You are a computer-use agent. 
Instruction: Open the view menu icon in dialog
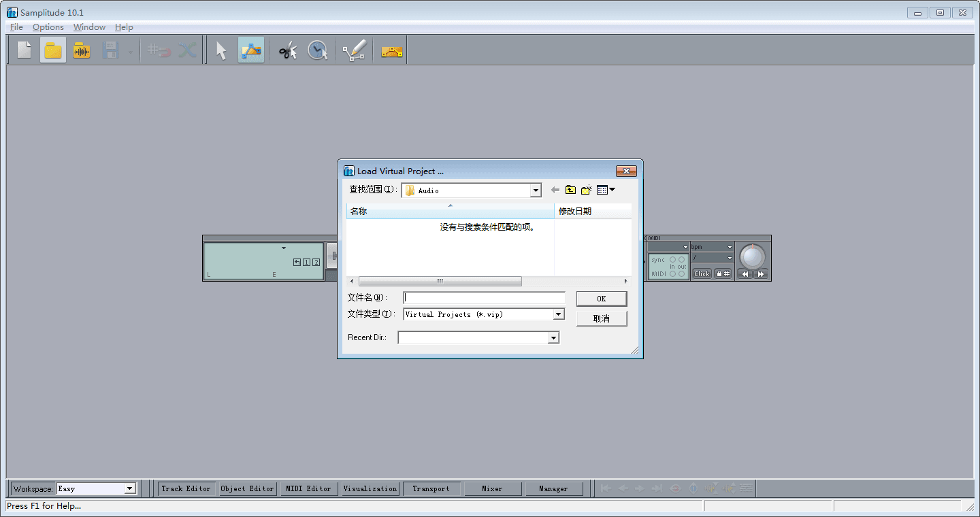pos(606,190)
